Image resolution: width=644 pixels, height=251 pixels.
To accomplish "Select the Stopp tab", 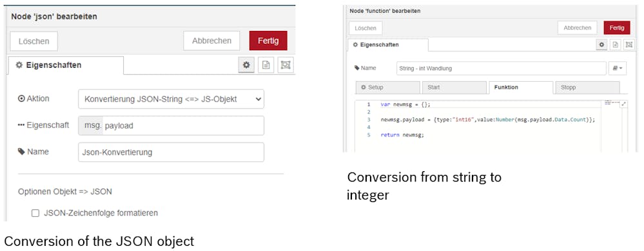I will click(x=587, y=88).
